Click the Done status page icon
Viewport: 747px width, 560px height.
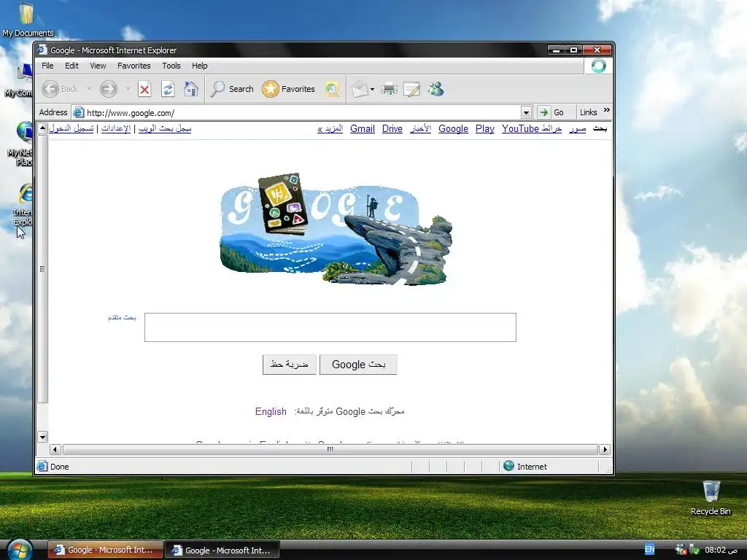tap(42, 466)
